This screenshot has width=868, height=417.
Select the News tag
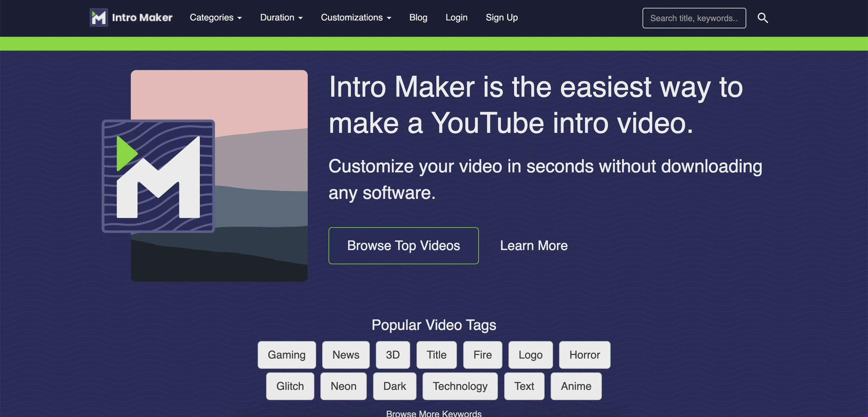(346, 355)
